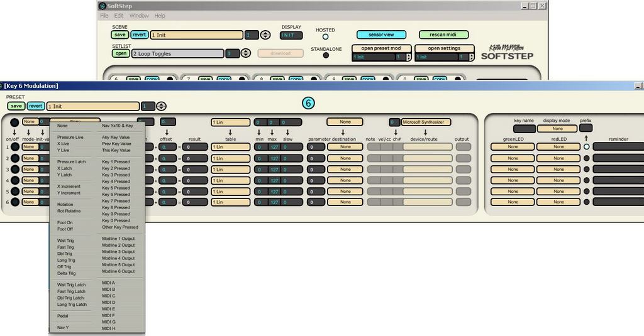Click the sensor view button
Screen dimensions: 644x336
click(381, 35)
